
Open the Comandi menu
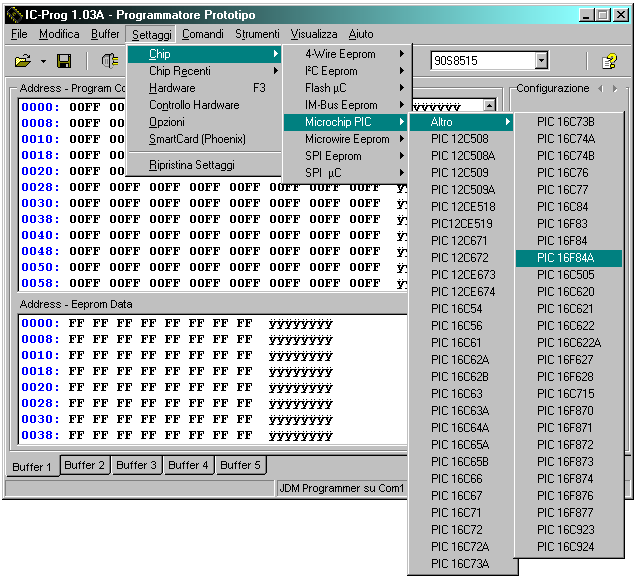[202, 34]
